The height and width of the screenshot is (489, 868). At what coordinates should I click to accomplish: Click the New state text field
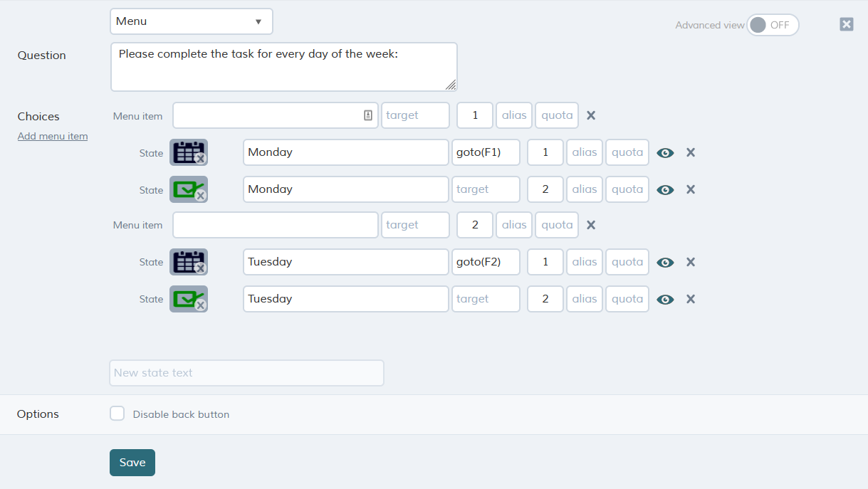pos(246,373)
